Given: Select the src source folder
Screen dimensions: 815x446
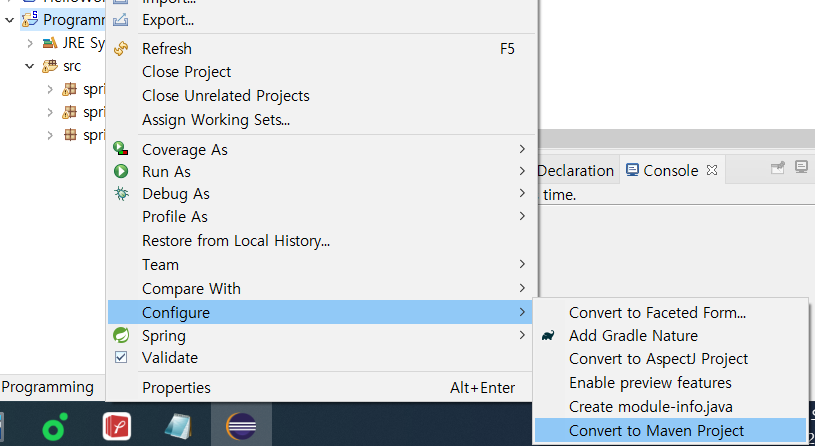Looking at the screenshot, I should pyautogui.click(x=72, y=66).
